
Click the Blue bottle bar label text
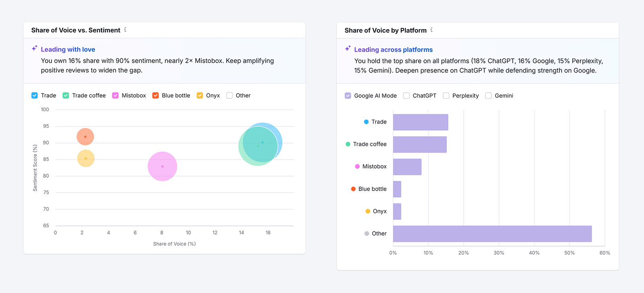pos(372,189)
